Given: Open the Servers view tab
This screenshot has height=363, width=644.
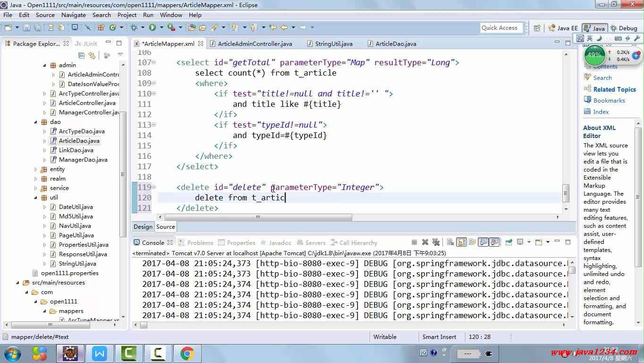Looking at the screenshot, I should (x=311, y=242).
